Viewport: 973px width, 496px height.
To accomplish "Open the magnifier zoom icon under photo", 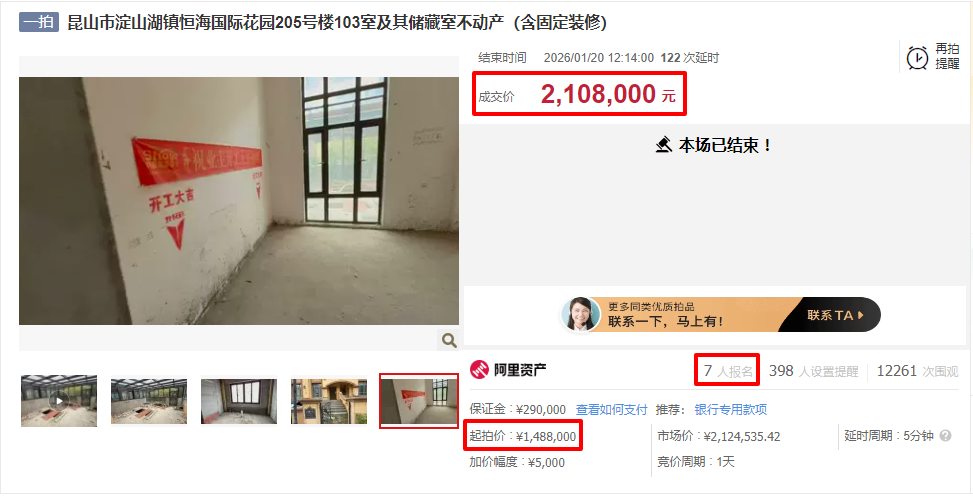I will tap(449, 340).
